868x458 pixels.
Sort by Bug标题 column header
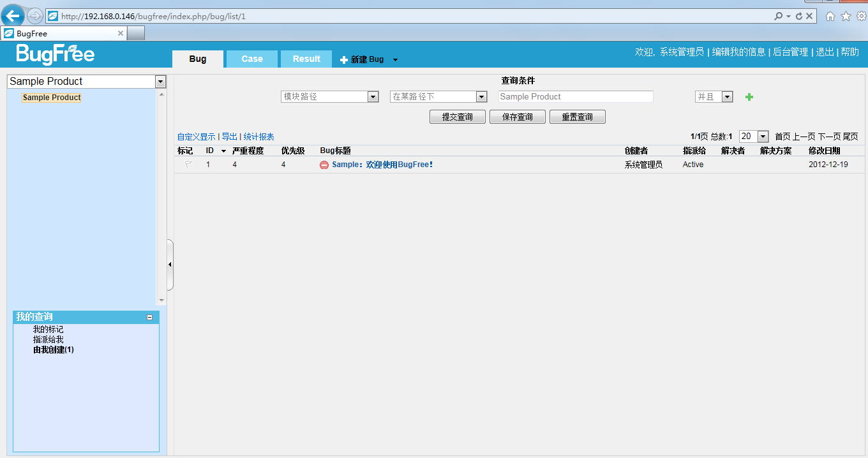[x=335, y=151]
